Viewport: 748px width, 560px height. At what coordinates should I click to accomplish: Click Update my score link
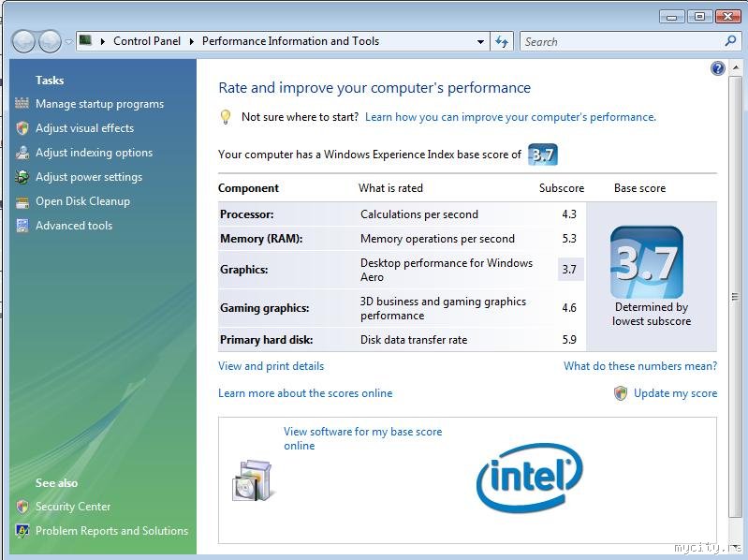click(676, 393)
